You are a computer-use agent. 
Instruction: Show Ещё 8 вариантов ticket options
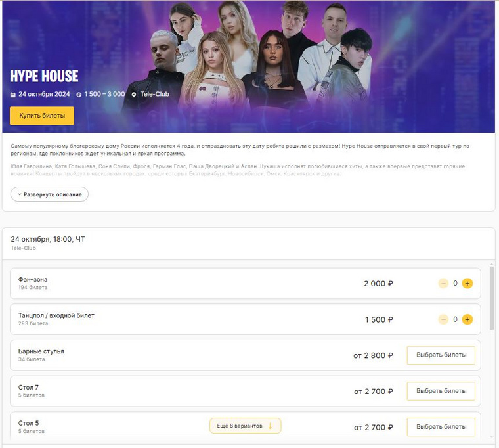click(246, 426)
